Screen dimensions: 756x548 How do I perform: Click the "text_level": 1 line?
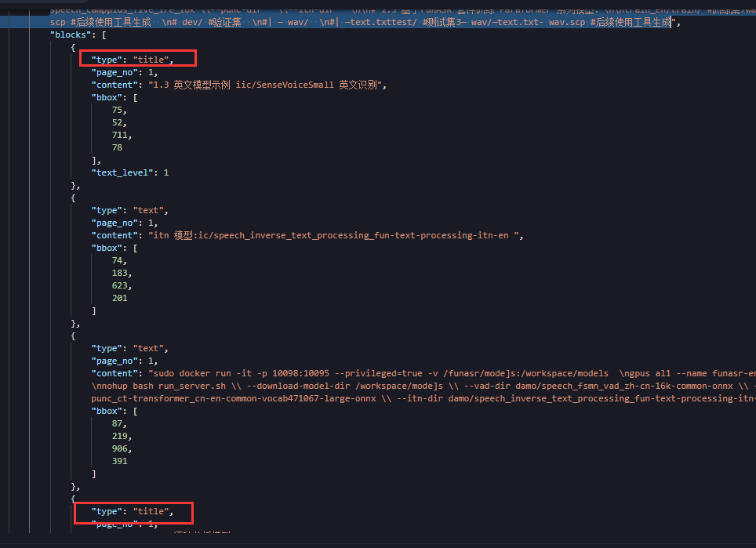click(x=130, y=172)
